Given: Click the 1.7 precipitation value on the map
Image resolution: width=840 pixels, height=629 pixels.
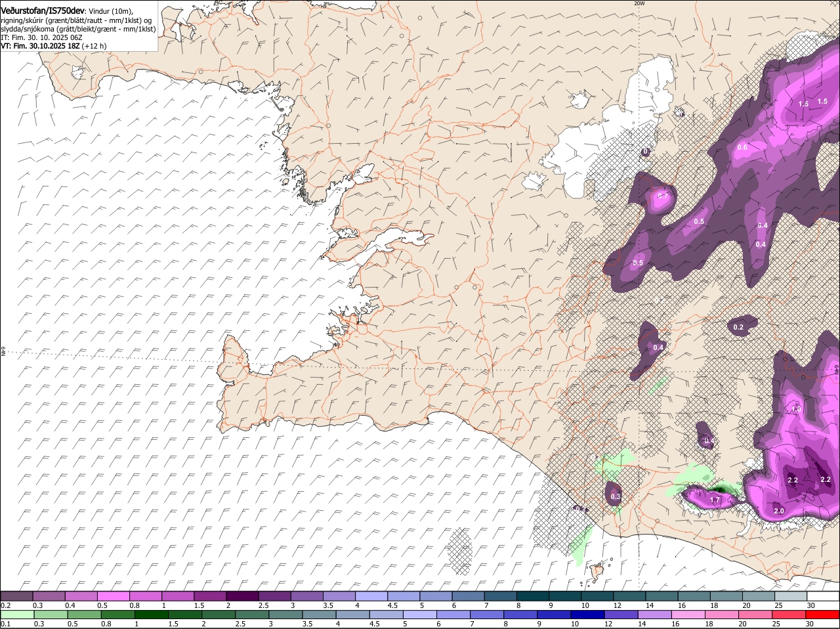Looking at the screenshot, I should 715,500.
